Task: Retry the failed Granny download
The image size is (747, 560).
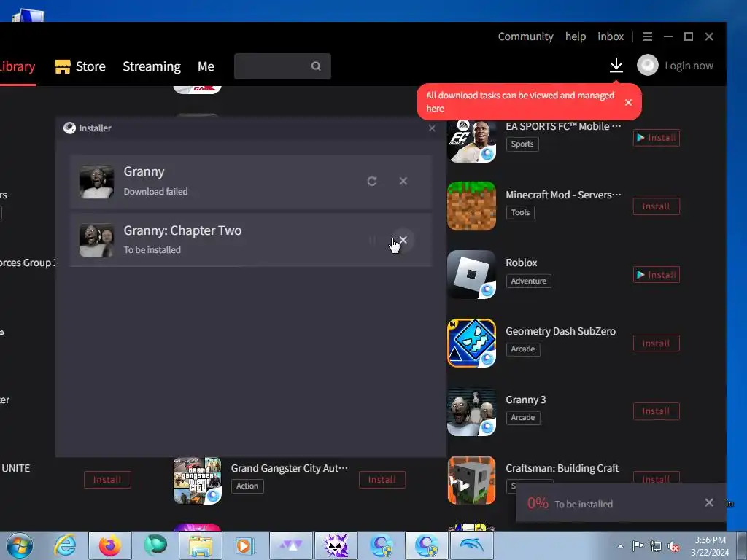Action: [372, 181]
